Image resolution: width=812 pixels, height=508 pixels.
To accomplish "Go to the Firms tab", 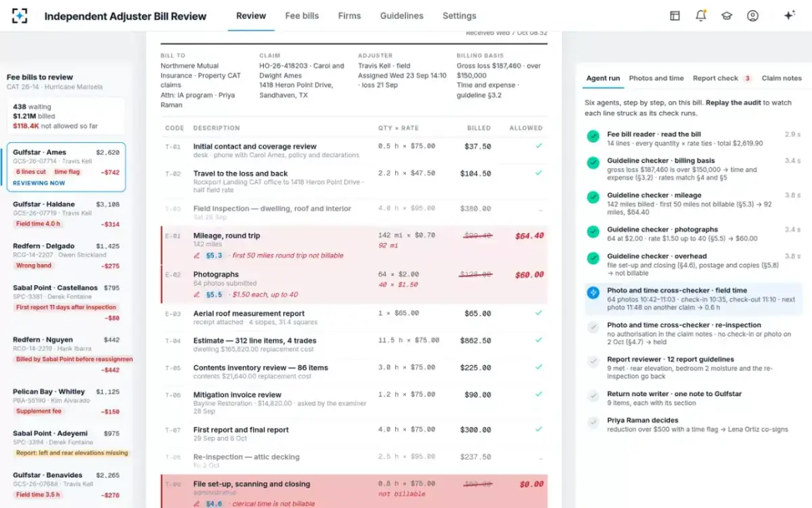I will 349,16.
